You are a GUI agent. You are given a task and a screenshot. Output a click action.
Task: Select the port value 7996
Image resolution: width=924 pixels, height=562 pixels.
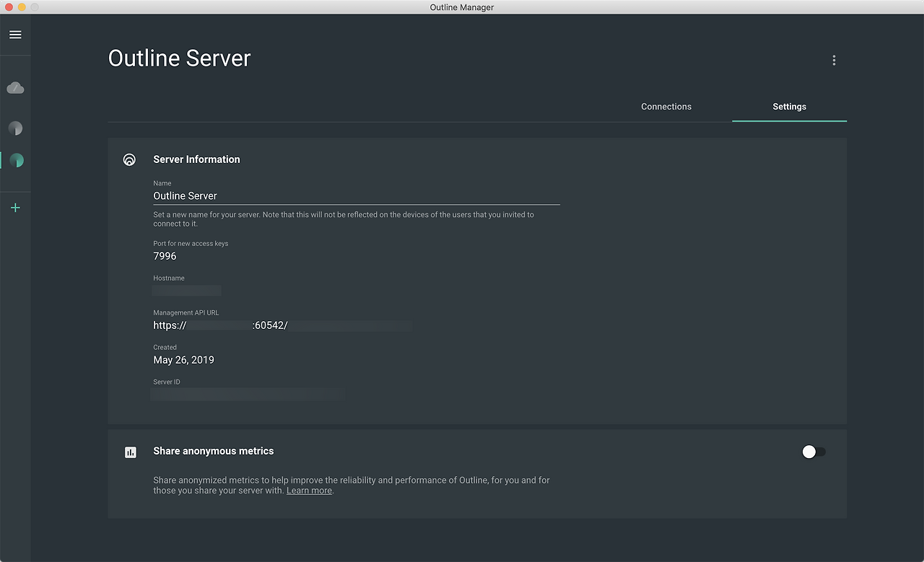click(x=165, y=256)
